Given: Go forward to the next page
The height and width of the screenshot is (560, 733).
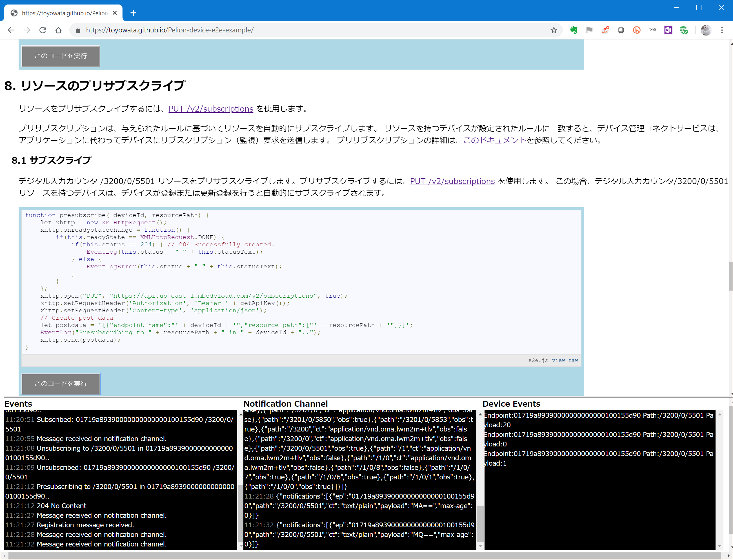Looking at the screenshot, I should point(27,30).
